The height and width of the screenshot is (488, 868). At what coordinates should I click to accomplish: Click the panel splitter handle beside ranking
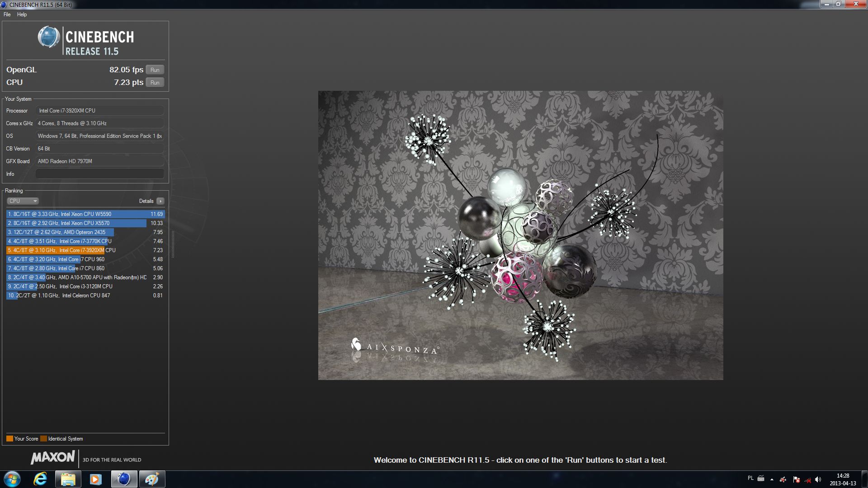coord(173,244)
